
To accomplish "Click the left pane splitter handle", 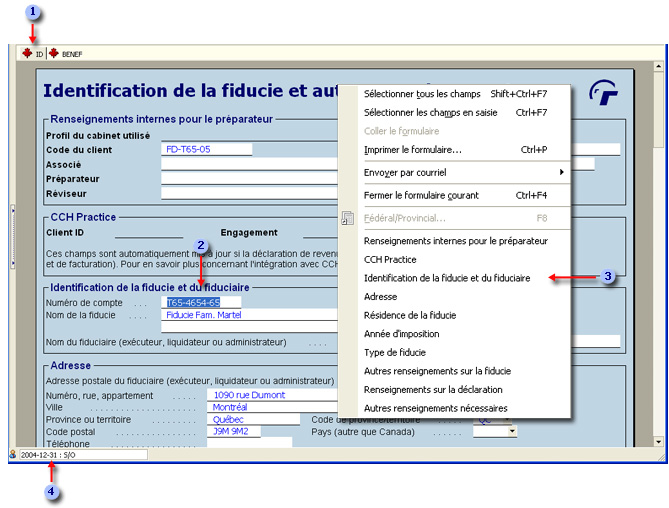I will pyautogui.click(x=13, y=237).
